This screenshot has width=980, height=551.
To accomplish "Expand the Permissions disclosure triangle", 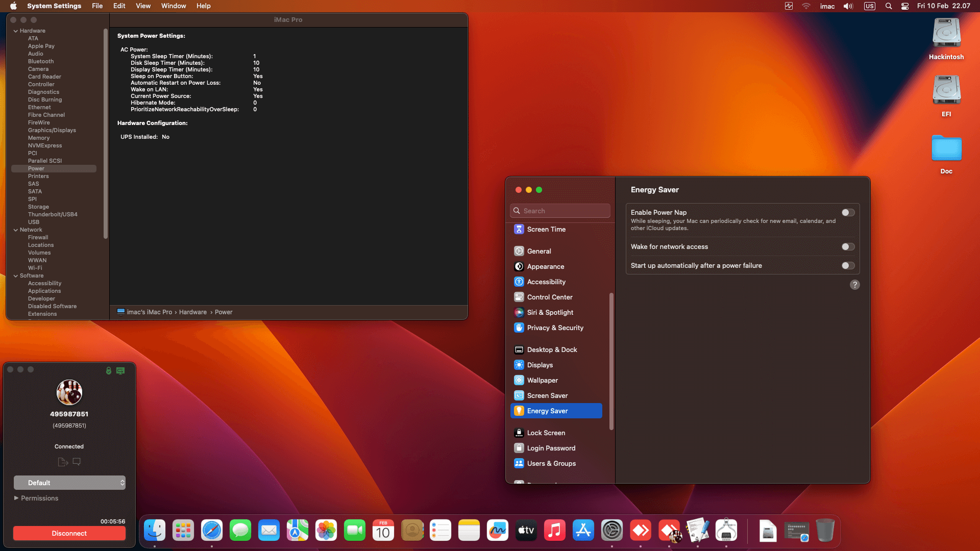I will pyautogui.click(x=16, y=498).
